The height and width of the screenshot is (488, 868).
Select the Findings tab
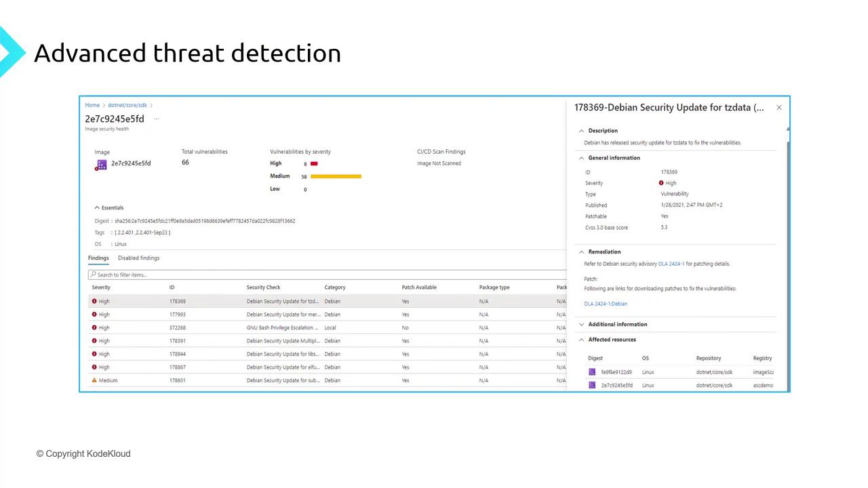click(x=98, y=258)
